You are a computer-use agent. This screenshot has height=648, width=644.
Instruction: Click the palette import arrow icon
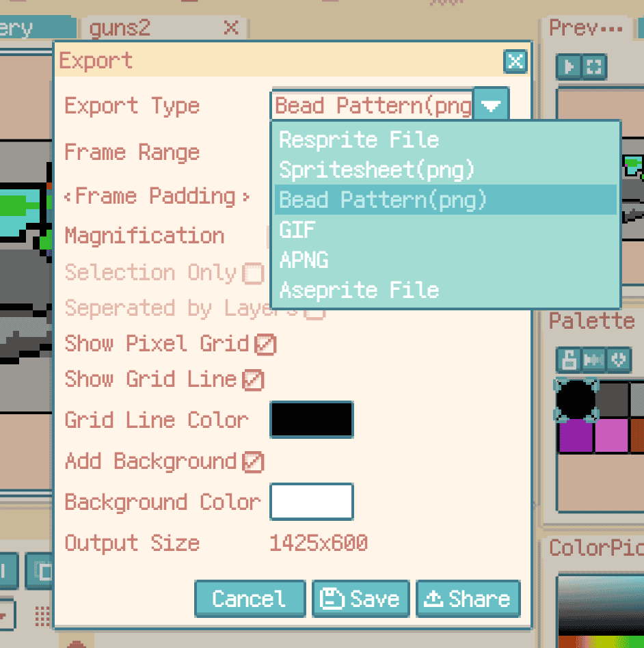617,360
